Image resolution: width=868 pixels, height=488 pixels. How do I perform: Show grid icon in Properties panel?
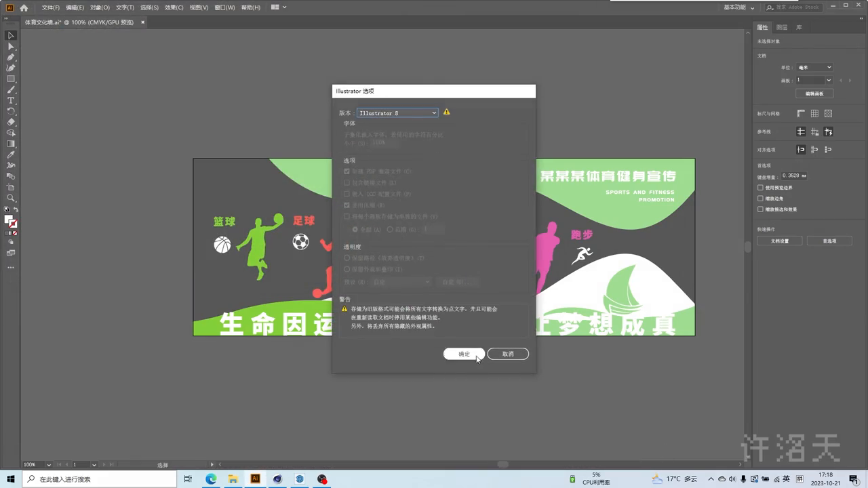coord(814,114)
